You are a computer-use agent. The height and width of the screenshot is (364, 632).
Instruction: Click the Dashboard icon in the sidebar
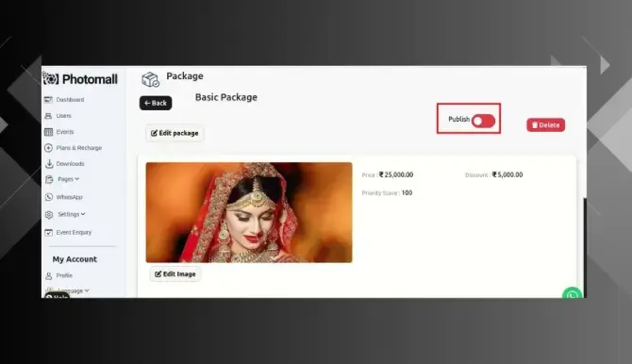pyautogui.click(x=48, y=100)
